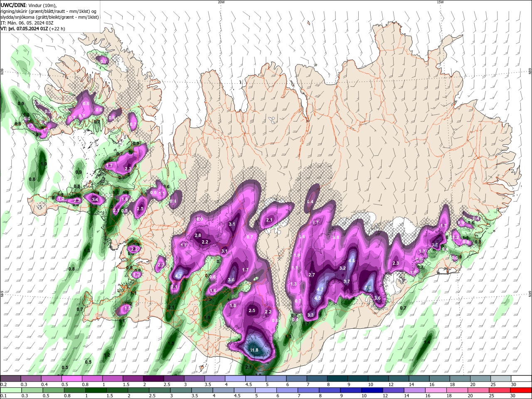Screen dimensions: 532x399
Task: Click the 'UWC/DINI' title text
Action: [13, 5]
